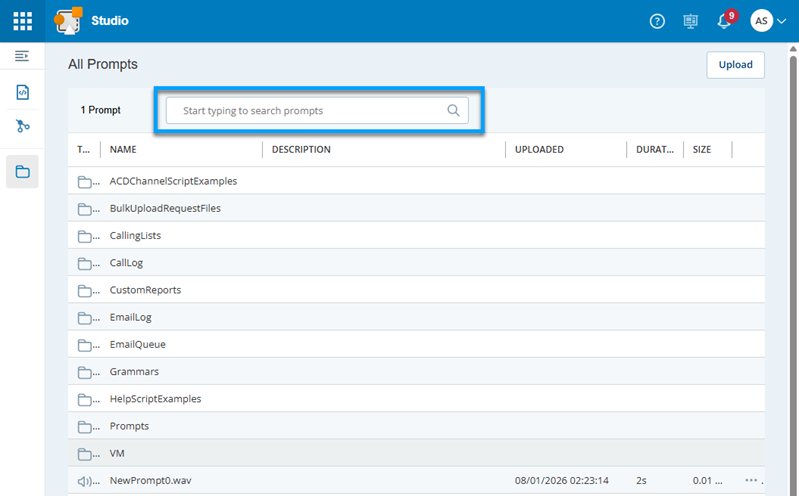Click the magnifier search icon
The height and width of the screenshot is (497, 799).
pyautogui.click(x=453, y=111)
